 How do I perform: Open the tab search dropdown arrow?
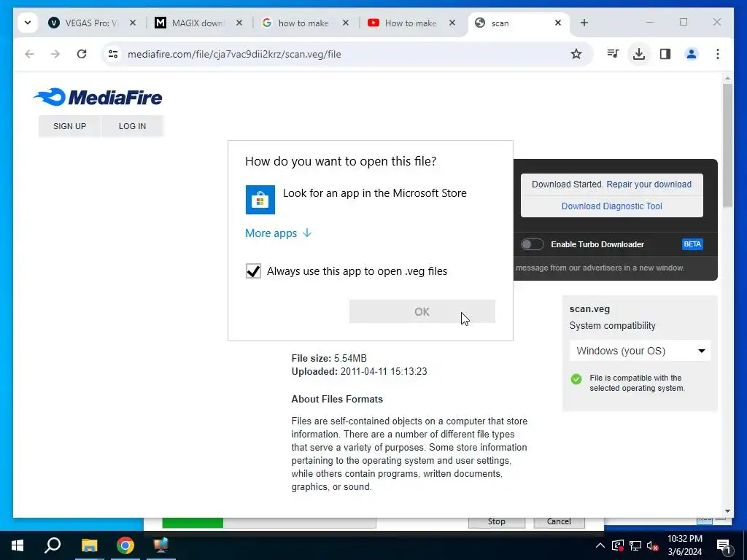(x=28, y=23)
